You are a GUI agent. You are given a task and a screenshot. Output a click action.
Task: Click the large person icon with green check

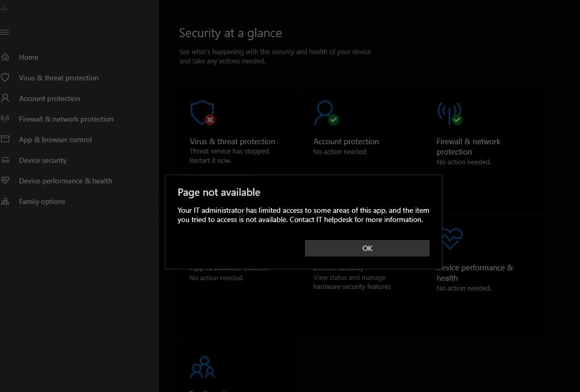tap(326, 113)
